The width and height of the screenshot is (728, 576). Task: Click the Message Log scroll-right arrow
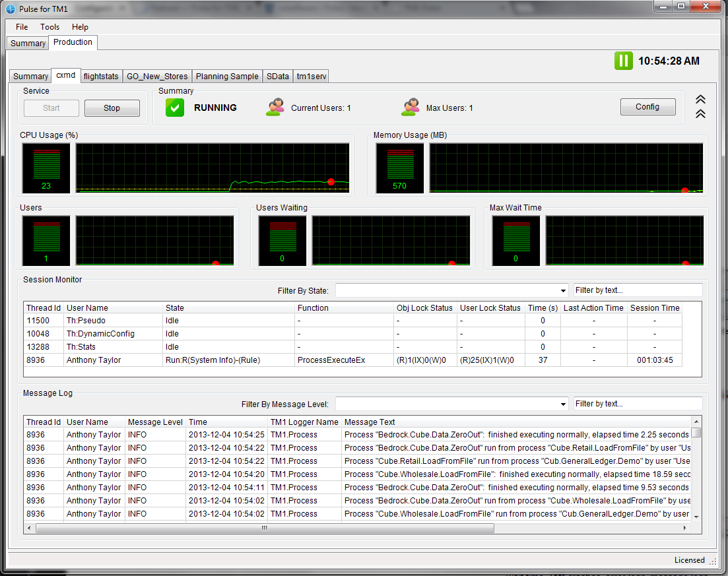click(x=685, y=528)
